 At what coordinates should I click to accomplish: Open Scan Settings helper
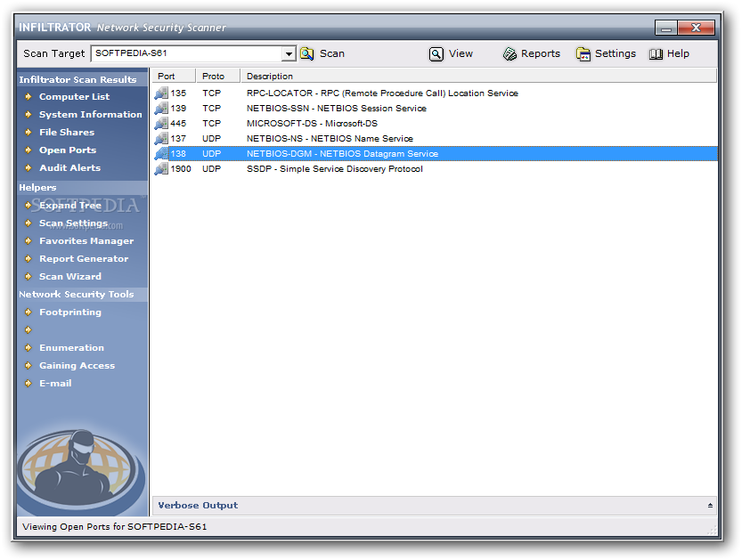point(73,223)
